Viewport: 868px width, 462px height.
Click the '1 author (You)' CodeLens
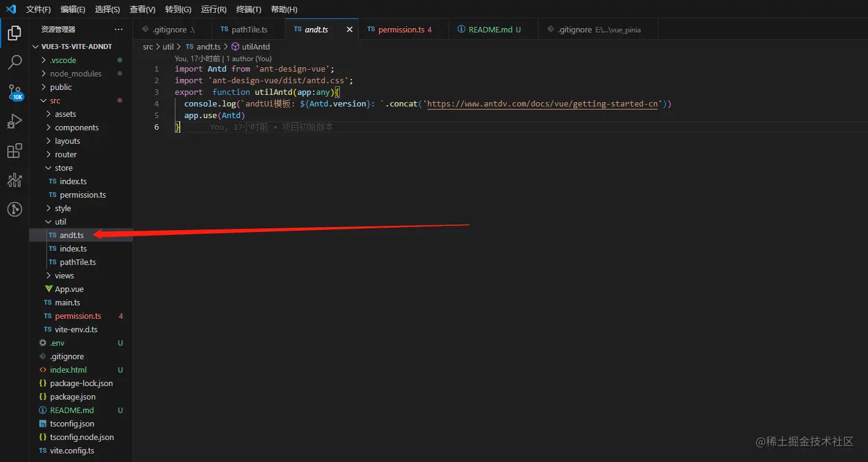click(249, 59)
